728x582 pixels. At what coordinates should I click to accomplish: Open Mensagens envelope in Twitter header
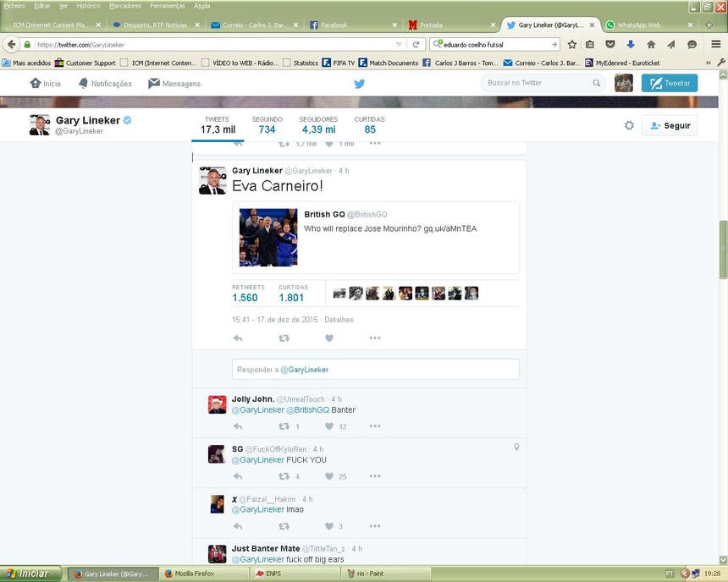154,83
